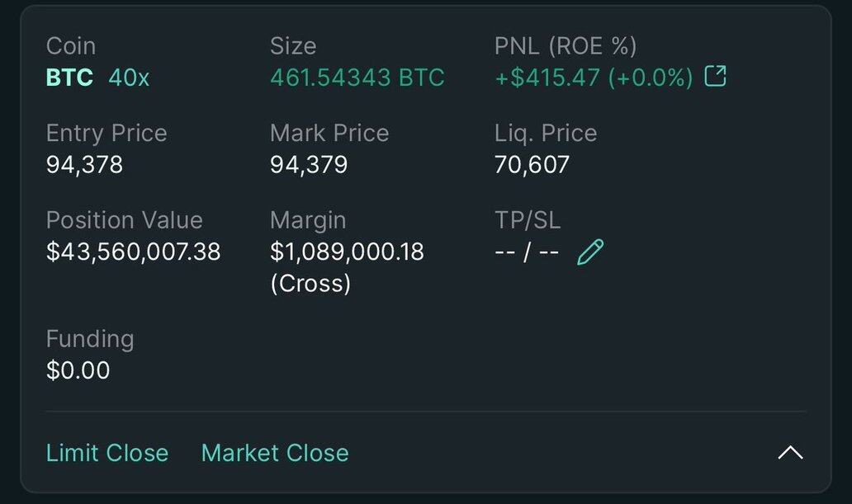Click the empty TP/SL dashes value
Image resolution: width=852 pixels, height=504 pixels.
click(527, 252)
